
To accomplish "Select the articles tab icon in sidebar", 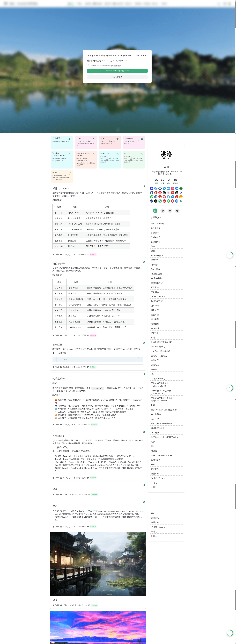I will (x=155, y=211).
